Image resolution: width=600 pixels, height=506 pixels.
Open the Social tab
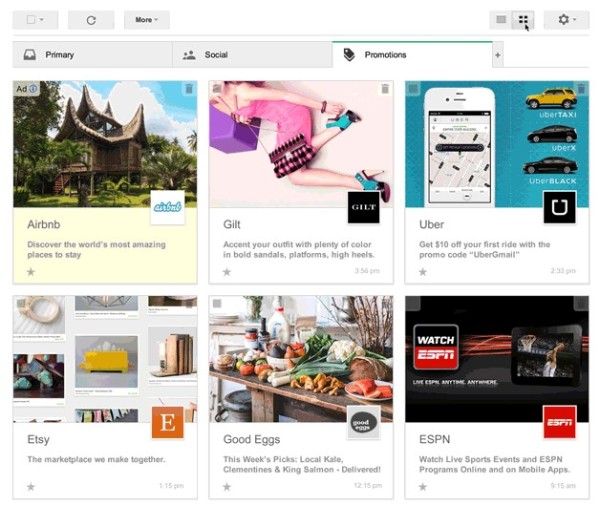252,55
